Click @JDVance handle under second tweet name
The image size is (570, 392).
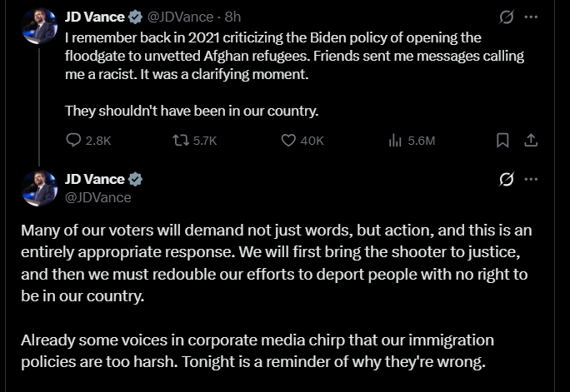(98, 197)
